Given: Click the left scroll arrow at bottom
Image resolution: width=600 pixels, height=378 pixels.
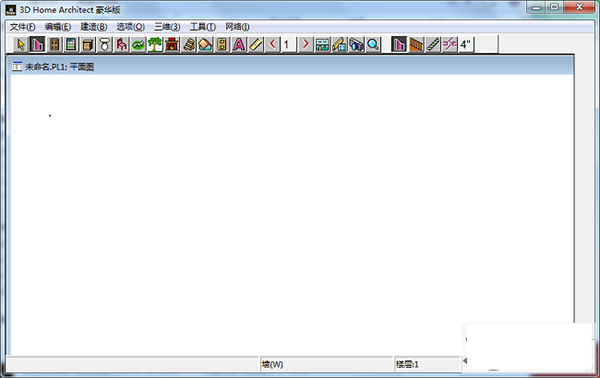Looking at the screenshot, I should tap(465, 361).
